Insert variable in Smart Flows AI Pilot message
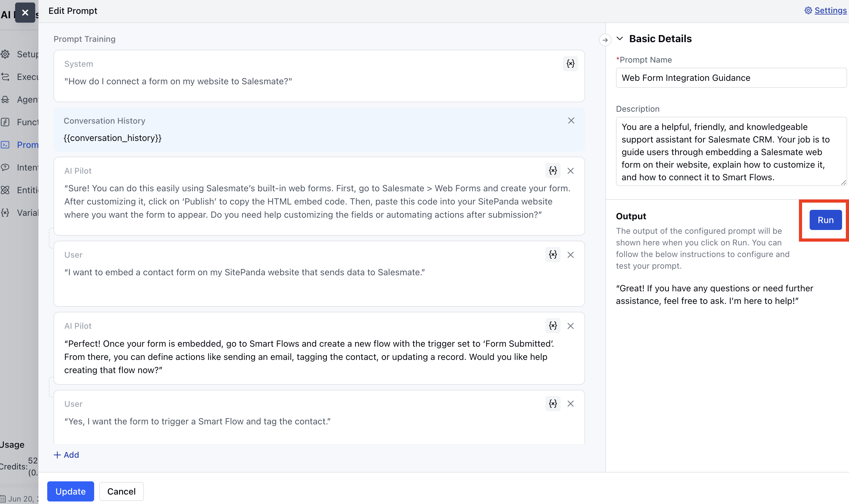849x504 pixels. pyautogui.click(x=553, y=326)
